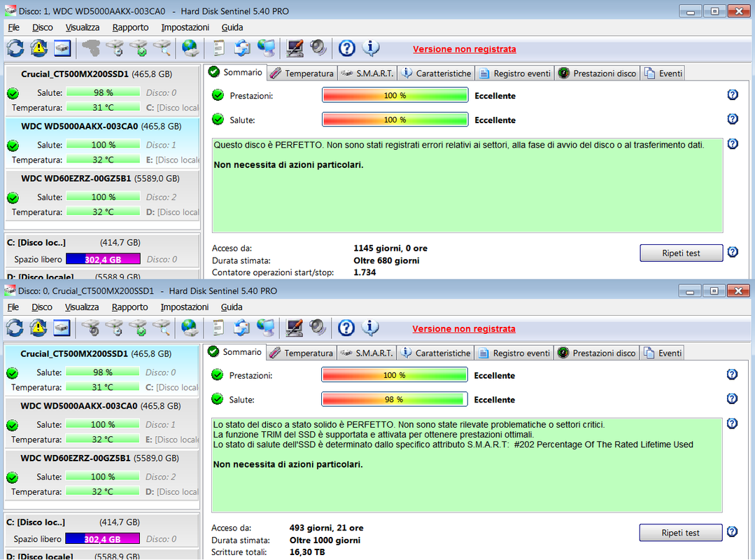The image size is (755, 560).
Task: Open report notepad icon in top window toolbar
Action: point(219,48)
